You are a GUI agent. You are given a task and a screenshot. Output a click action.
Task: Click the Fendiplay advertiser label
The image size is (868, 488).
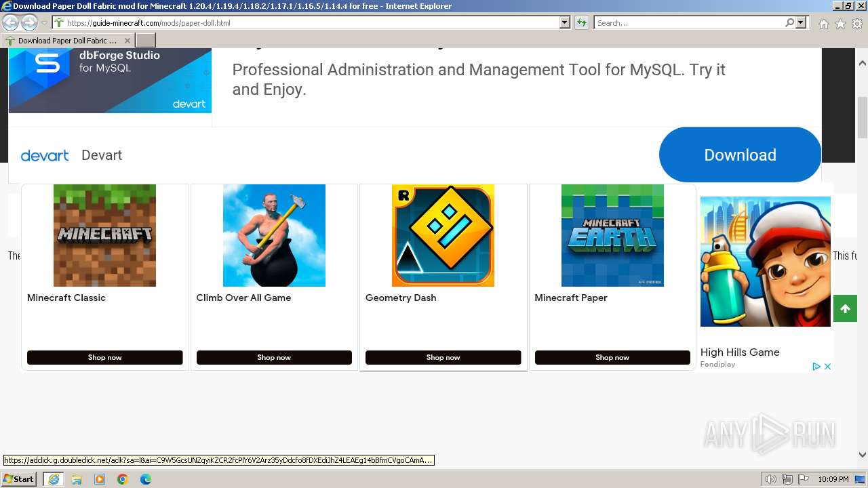click(717, 365)
